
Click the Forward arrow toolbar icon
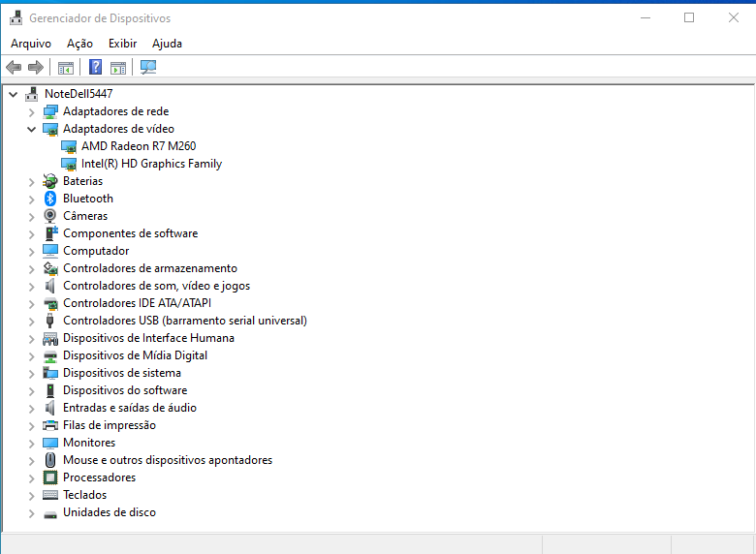36,68
